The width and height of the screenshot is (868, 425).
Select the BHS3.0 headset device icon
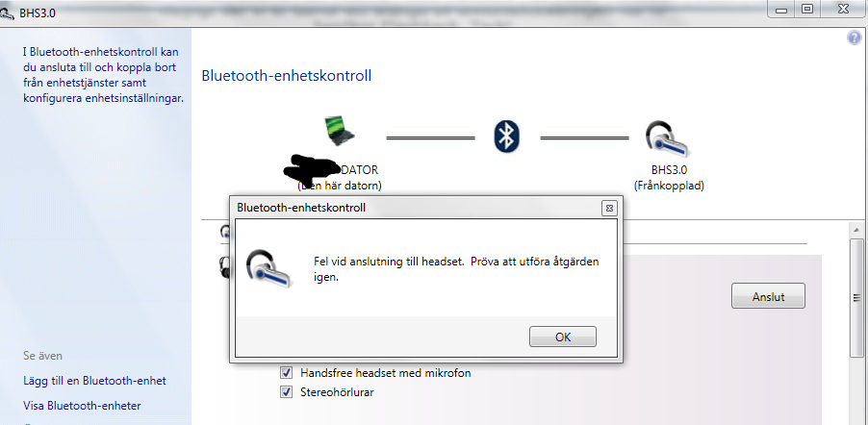pos(668,137)
